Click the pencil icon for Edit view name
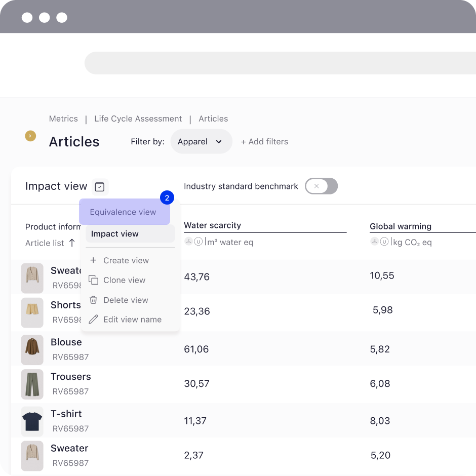 point(94,320)
